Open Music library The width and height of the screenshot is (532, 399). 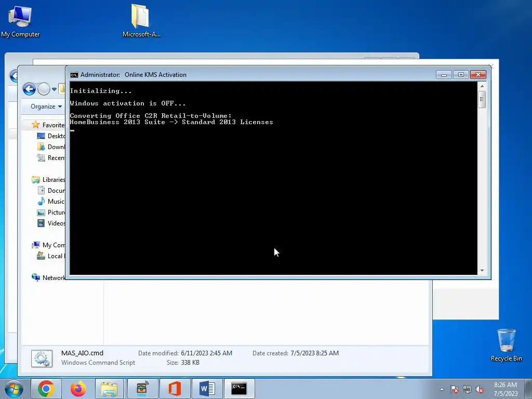click(x=51, y=201)
